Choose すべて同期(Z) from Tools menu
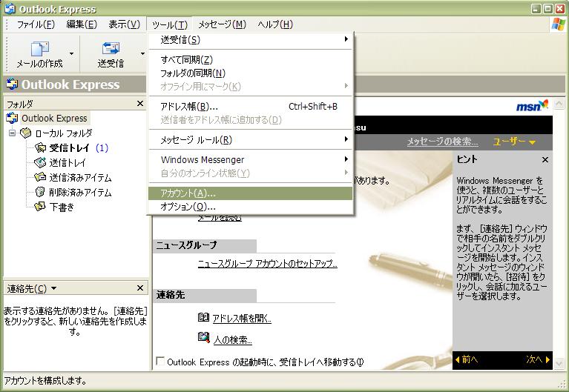Screen dimensions: 569x392 (x=251, y=59)
